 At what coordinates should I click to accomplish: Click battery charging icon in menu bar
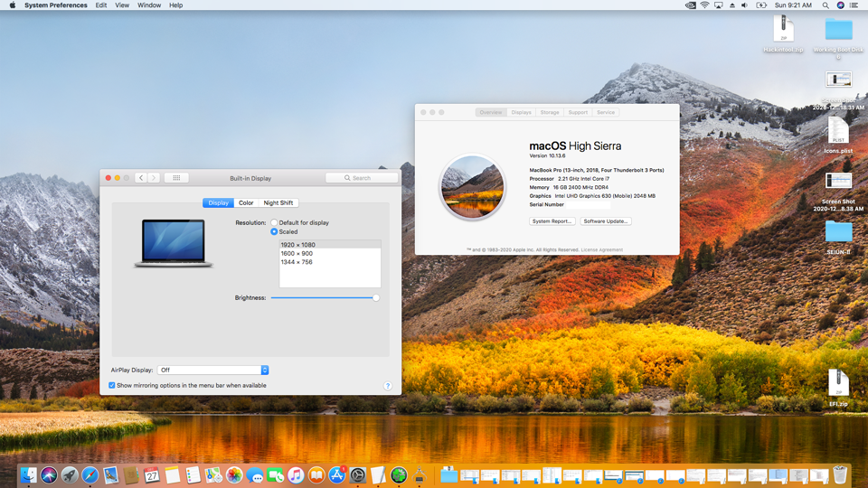tap(761, 5)
